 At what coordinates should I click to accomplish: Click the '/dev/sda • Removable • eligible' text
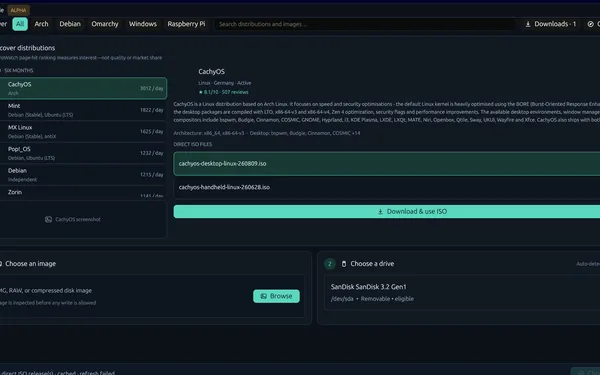(372, 299)
